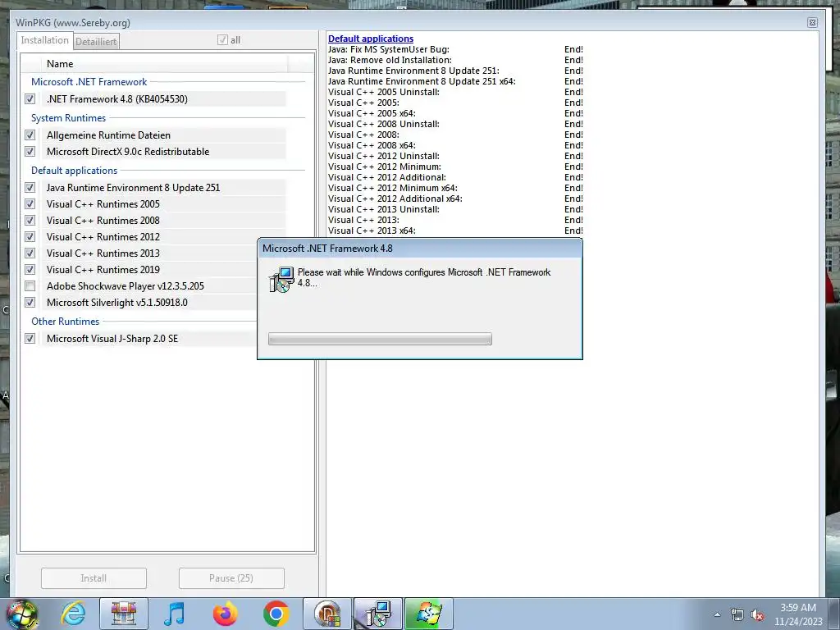
Task: Select 'Adobe Shockwave Player v12.3.5.205' row text
Action: 126,286
